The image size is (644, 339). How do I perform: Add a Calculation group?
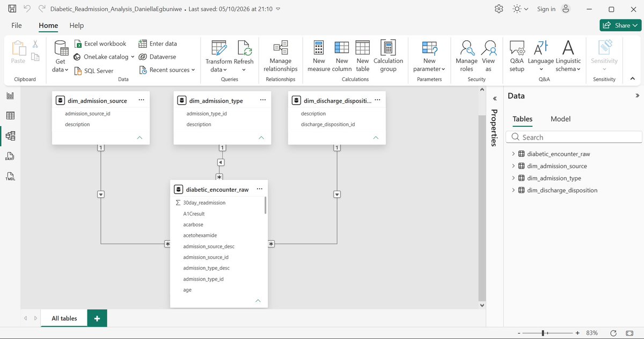pyautogui.click(x=388, y=57)
